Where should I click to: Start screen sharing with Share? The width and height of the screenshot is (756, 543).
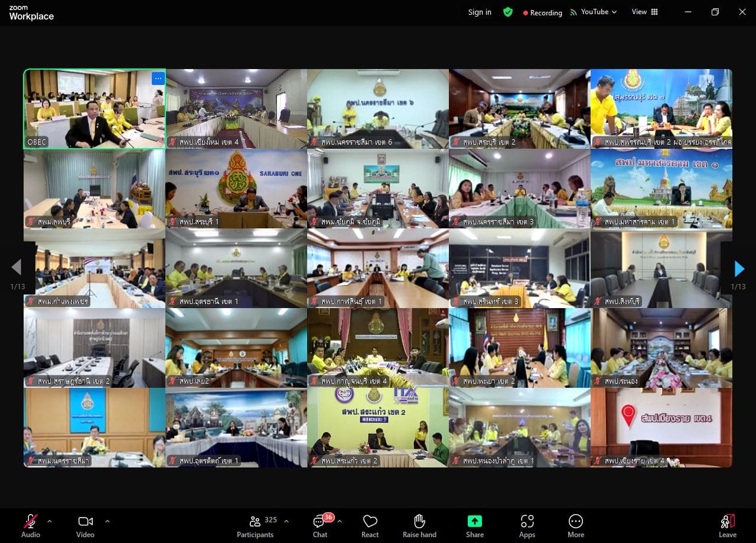pos(475,525)
